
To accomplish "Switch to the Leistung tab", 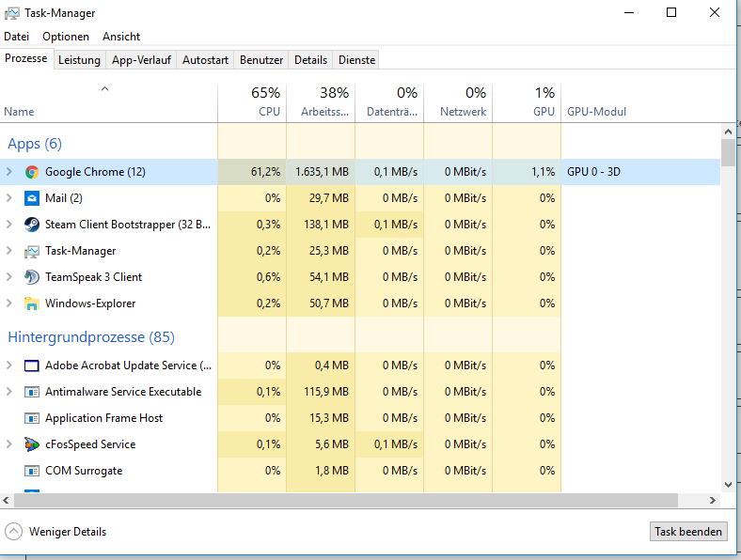I will click(x=79, y=60).
